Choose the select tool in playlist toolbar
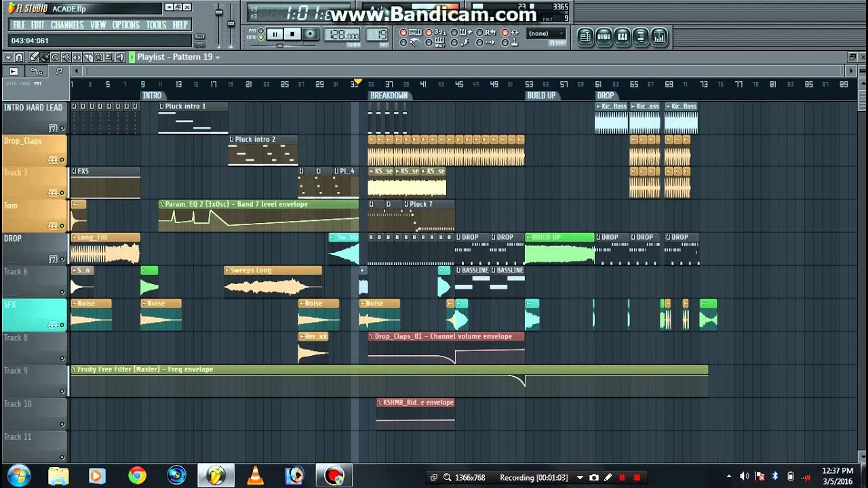The image size is (868, 488). (x=98, y=57)
